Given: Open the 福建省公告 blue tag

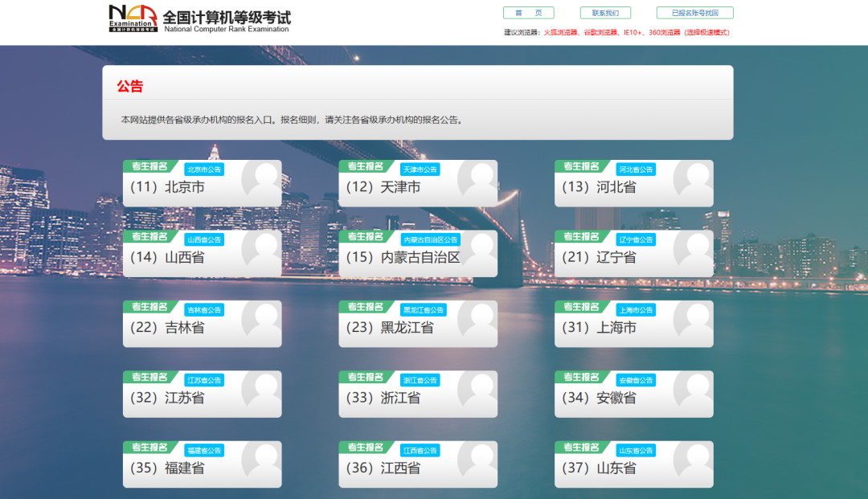Looking at the screenshot, I should coord(203,450).
